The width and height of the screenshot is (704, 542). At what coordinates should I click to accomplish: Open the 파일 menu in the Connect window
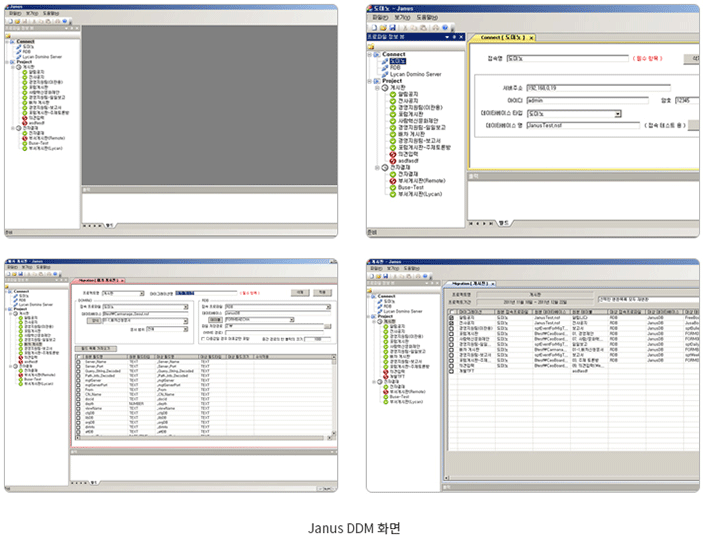tap(378, 17)
